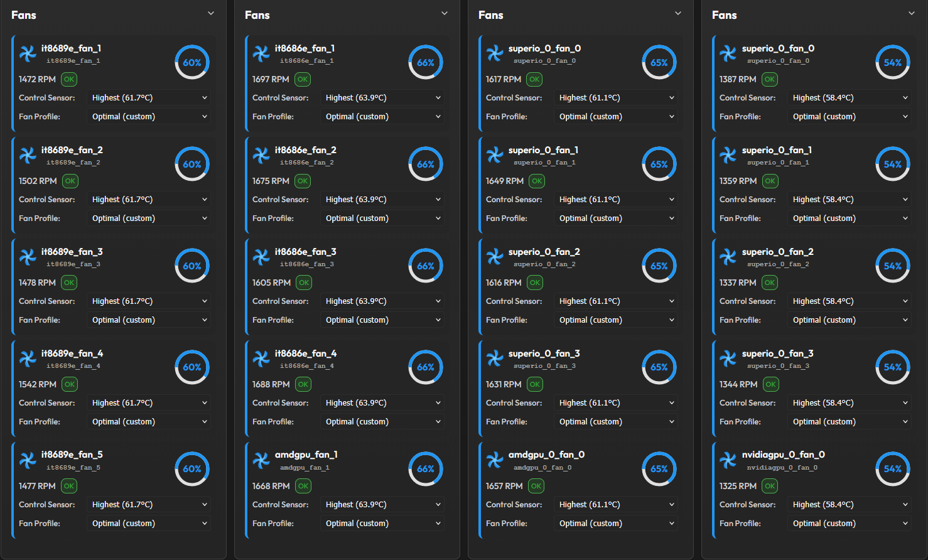Viewport: 928px width, 560px height.
Task: Click the 1477 RPM reading
Action: tap(37, 486)
